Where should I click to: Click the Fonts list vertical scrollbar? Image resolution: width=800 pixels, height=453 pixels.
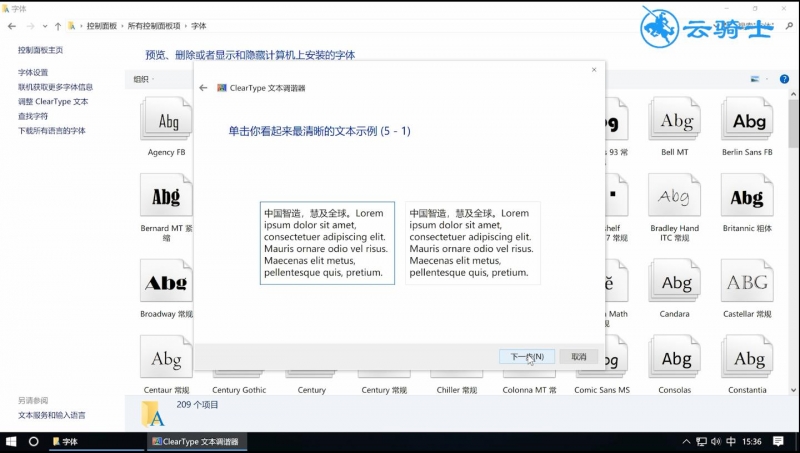793,122
